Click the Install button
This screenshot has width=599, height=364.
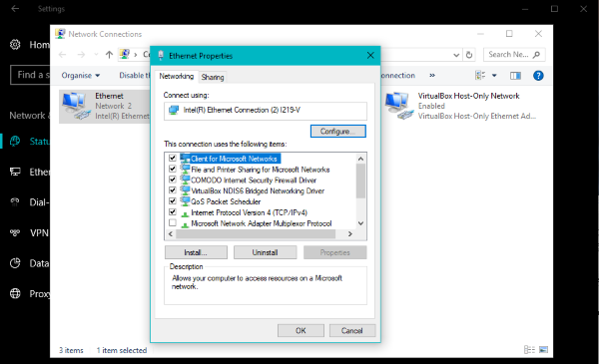[x=196, y=252]
